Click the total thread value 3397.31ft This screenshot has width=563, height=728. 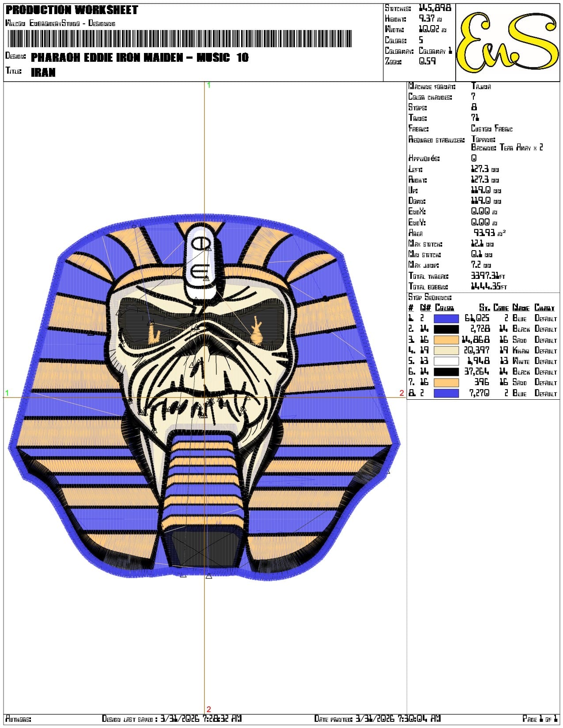click(x=488, y=276)
